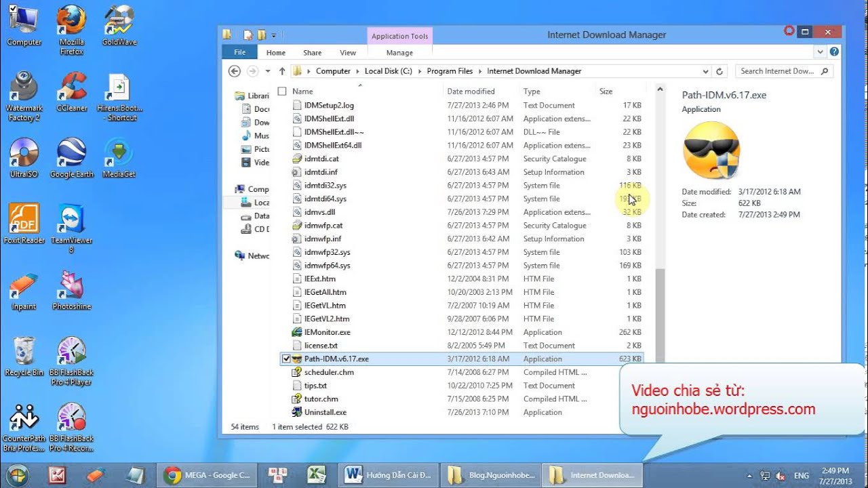Open the recent locations dropdown arrow
Viewport: 868px width, 488px height.
(x=268, y=71)
